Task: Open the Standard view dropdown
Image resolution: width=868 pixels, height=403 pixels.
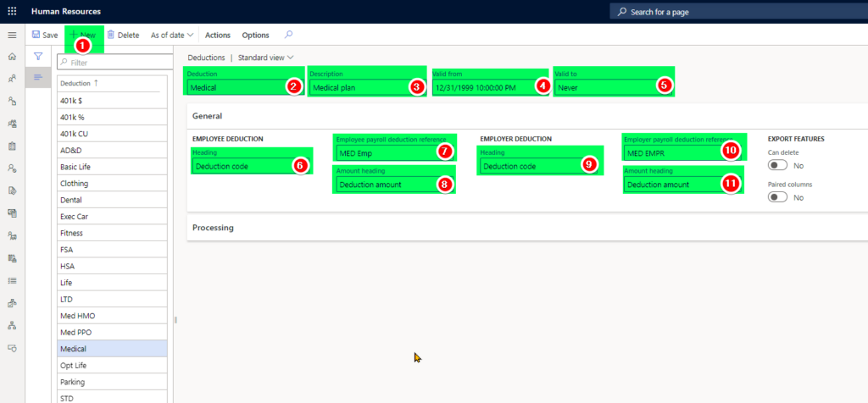Action: coord(265,57)
